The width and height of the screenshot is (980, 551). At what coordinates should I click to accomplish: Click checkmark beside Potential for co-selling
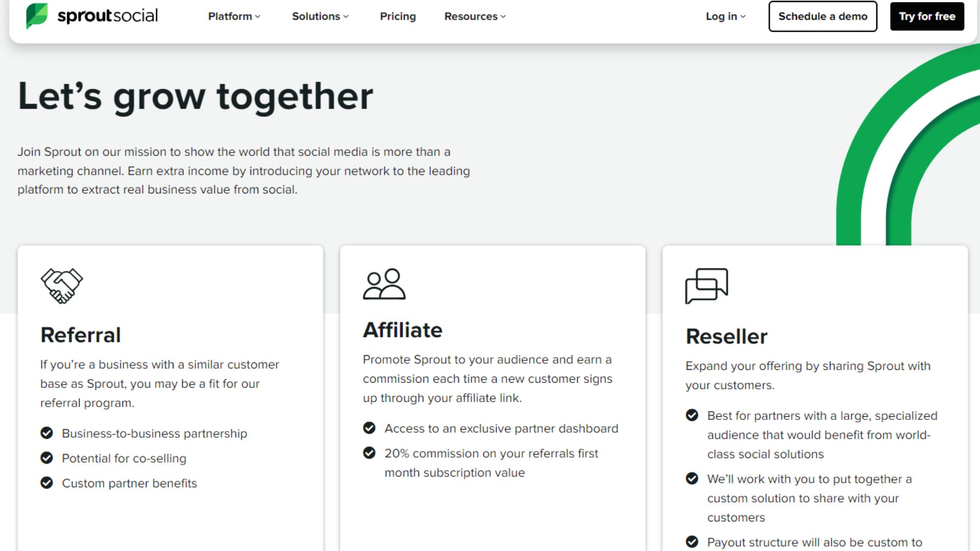coord(46,458)
